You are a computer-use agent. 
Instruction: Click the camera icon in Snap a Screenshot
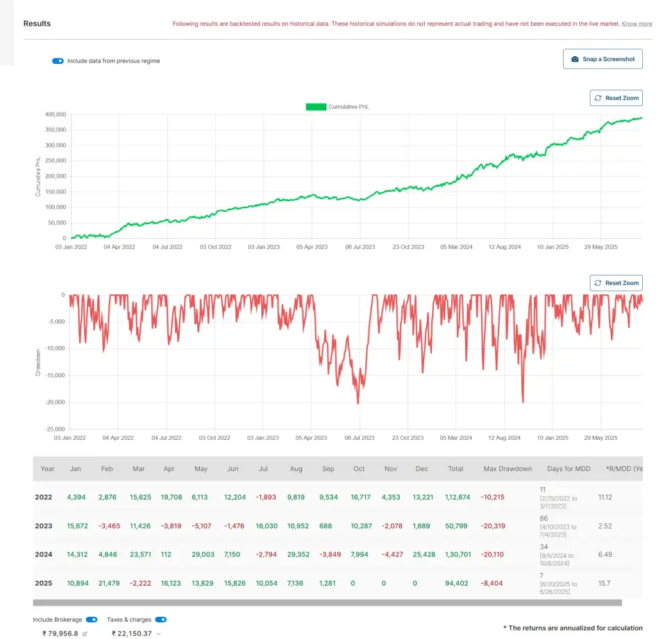click(575, 60)
